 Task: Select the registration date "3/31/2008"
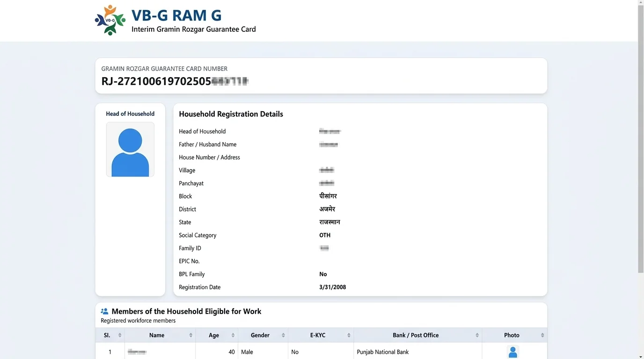pyautogui.click(x=332, y=287)
